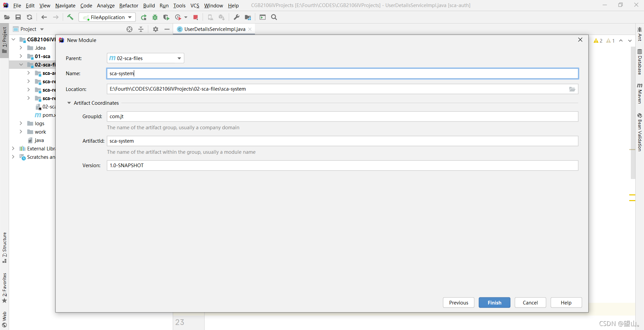Viewport: 644px width, 330px height.
Task: Open project folder icon in toolbar
Action: [x=7, y=17]
